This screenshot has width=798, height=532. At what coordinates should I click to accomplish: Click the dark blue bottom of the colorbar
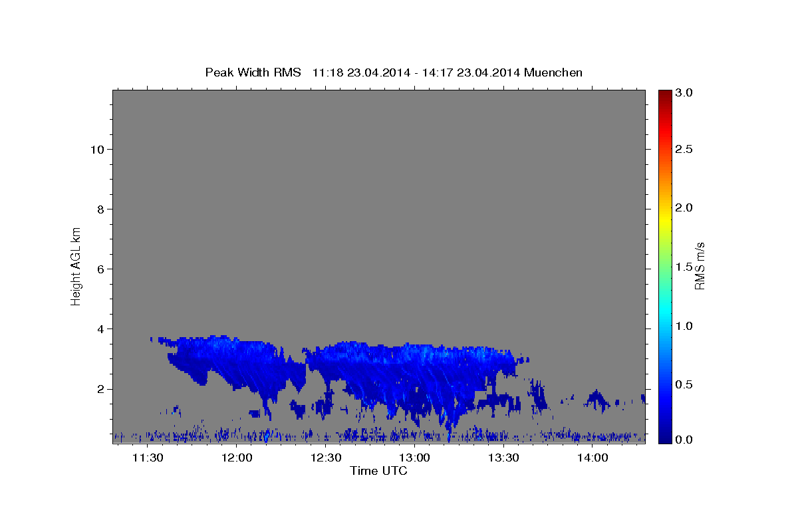[x=664, y=438]
